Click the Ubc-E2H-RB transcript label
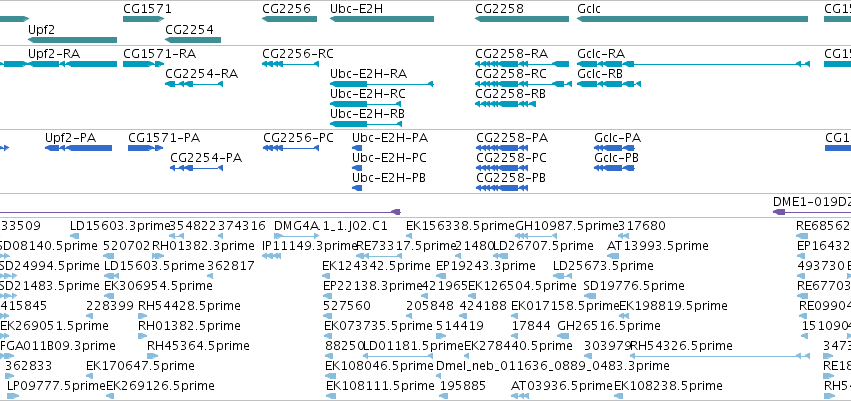 point(367,114)
